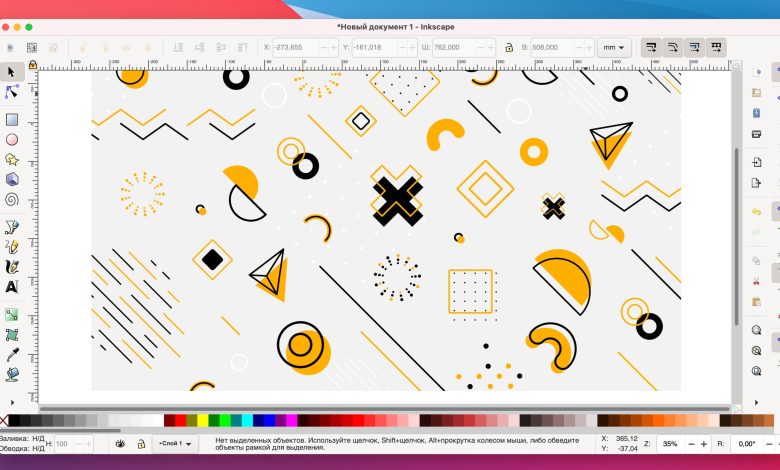Click the horizontal canvas scrollbar
Screen dimensions: 780x470
pos(380,408)
